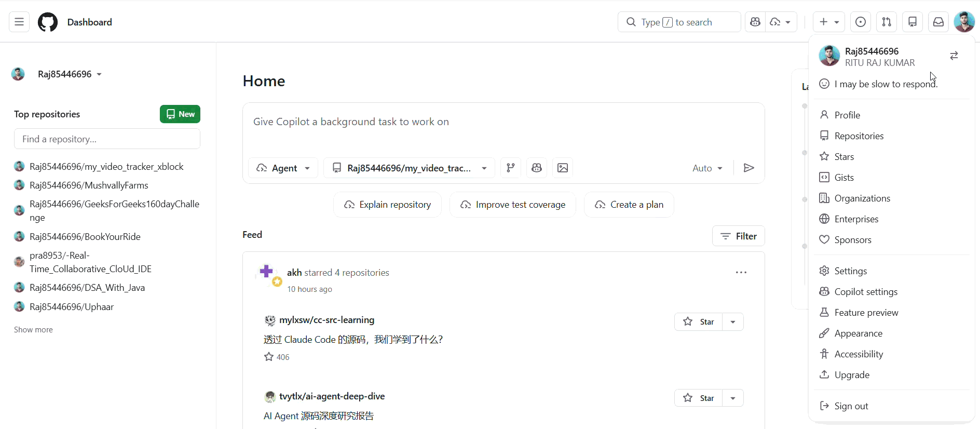The image size is (980, 429).
Task: Click the green New repository button
Action: 180,114
